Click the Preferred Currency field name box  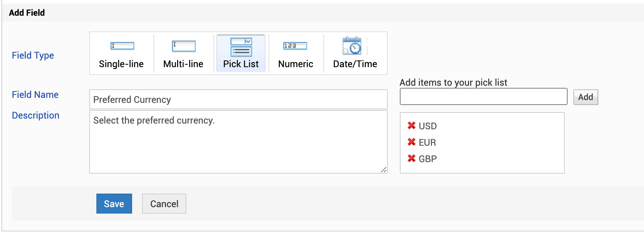coord(238,99)
